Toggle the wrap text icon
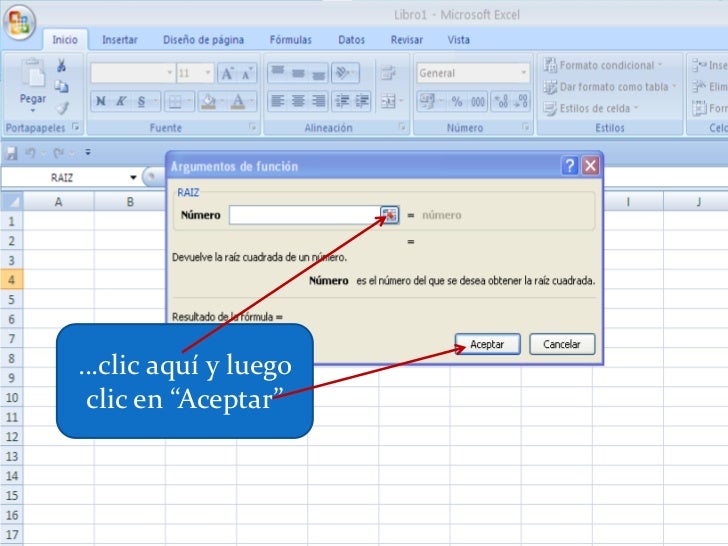 click(x=388, y=72)
